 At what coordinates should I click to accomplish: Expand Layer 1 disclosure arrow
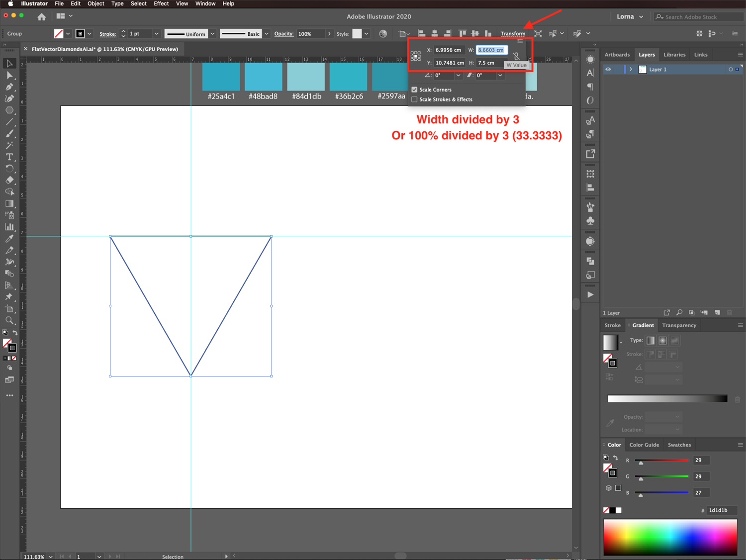[x=631, y=70]
